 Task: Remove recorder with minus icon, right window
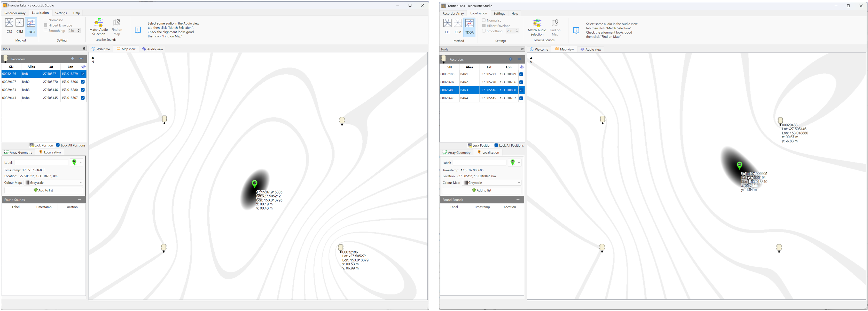pos(519,59)
